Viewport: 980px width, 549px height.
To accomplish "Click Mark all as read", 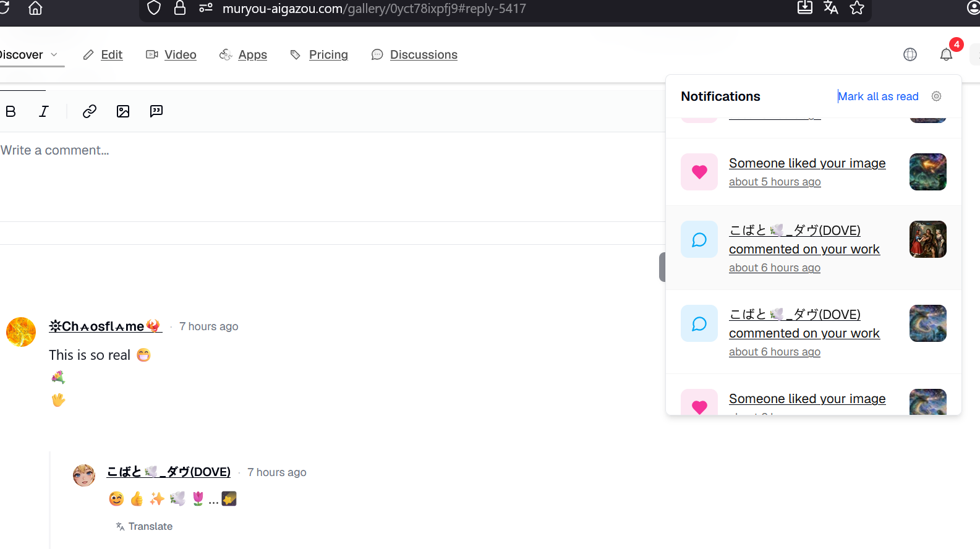I will (878, 96).
